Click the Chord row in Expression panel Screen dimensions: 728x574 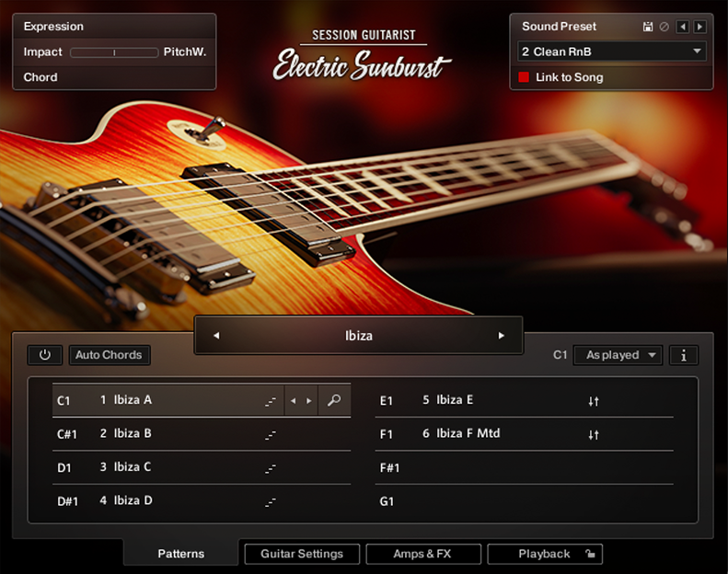[x=114, y=77]
